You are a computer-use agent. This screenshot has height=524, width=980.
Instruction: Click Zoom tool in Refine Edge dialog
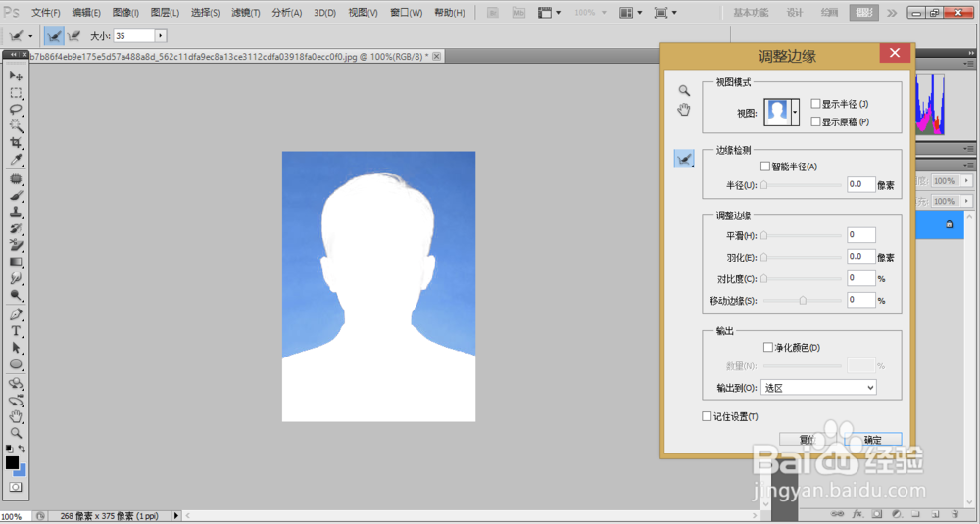pos(684,90)
